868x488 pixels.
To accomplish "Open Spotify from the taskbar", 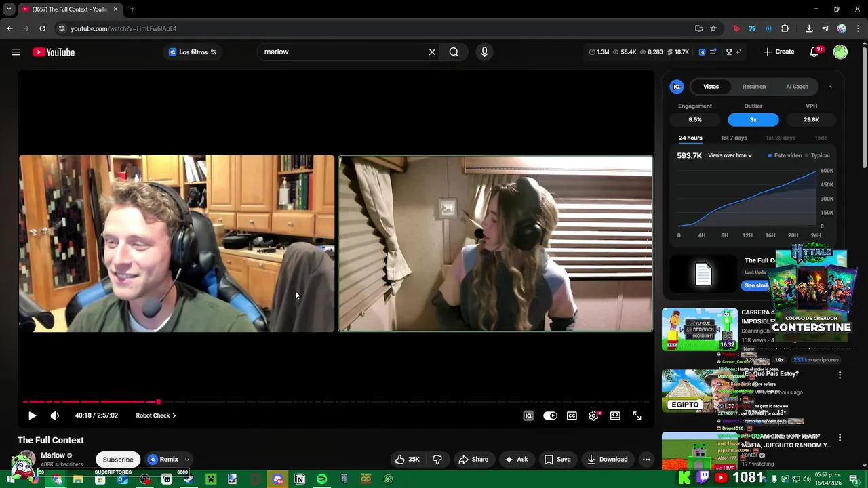I will coord(322,479).
